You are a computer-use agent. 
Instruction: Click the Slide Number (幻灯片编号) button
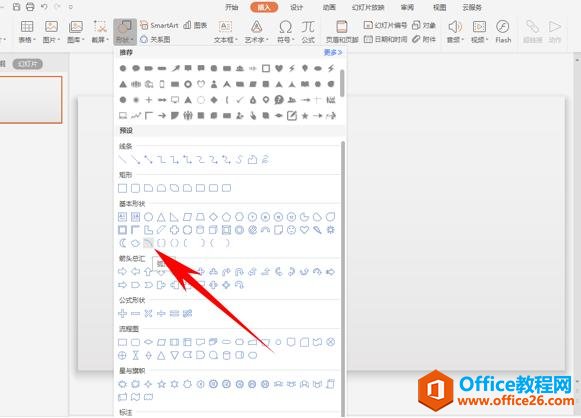[385, 25]
